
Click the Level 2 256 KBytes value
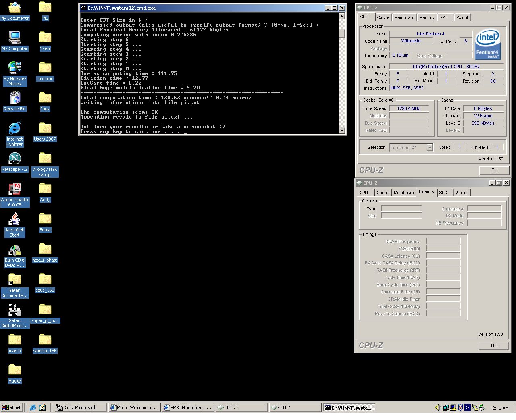coord(483,123)
